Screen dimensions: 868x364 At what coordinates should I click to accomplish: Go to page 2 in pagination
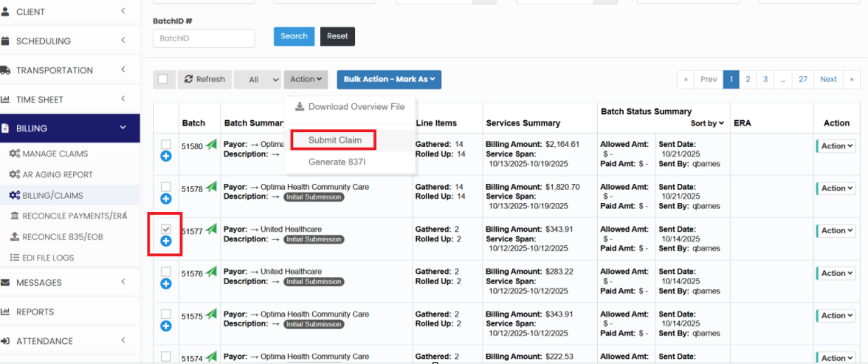(748, 79)
